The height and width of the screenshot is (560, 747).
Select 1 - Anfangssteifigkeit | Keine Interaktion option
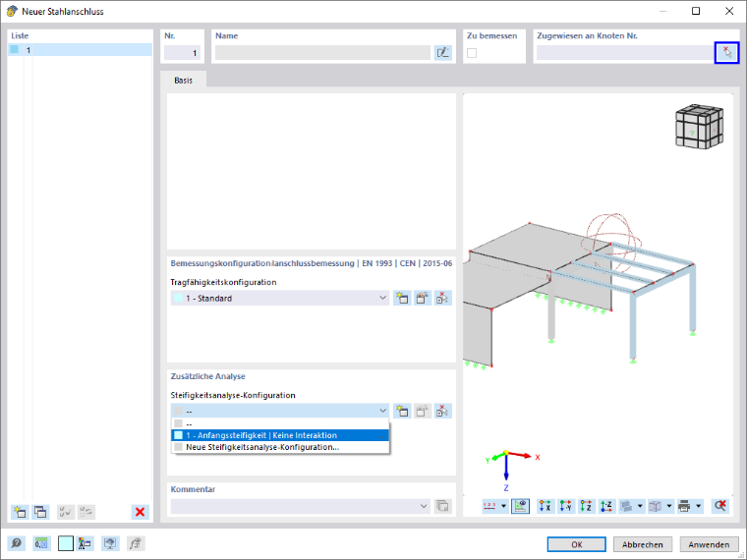(280, 435)
